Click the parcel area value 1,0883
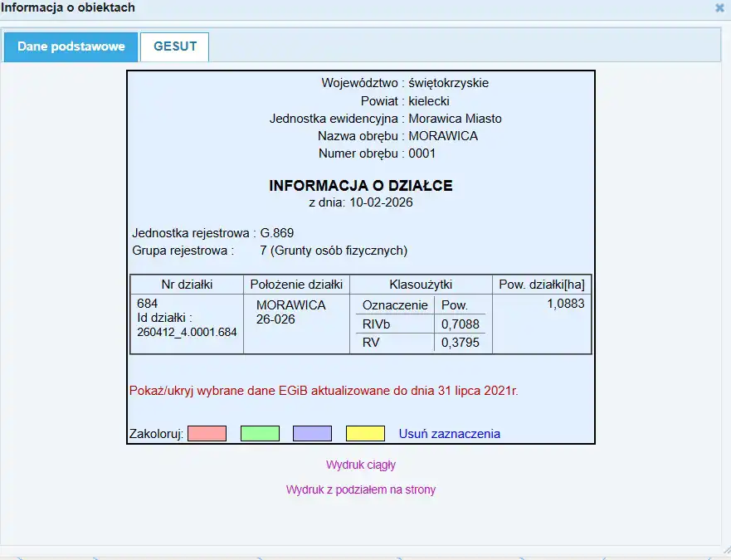The width and height of the screenshot is (731, 560). [565, 304]
